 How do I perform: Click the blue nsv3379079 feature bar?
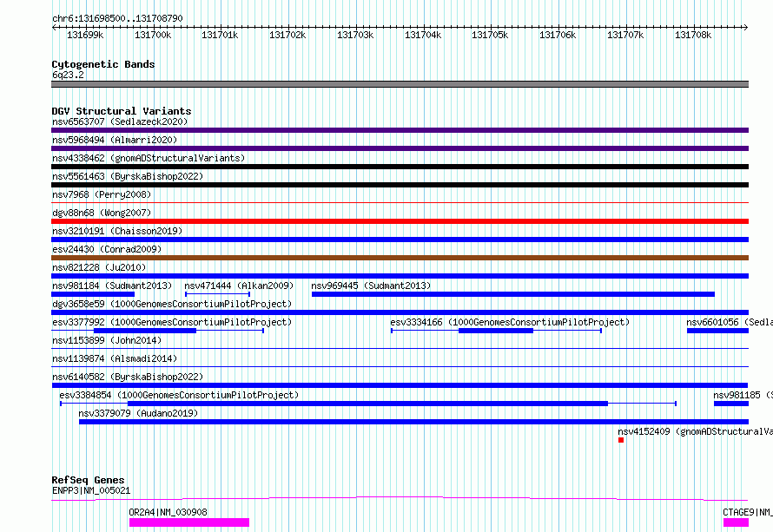pyautogui.click(x=413, y=422)
